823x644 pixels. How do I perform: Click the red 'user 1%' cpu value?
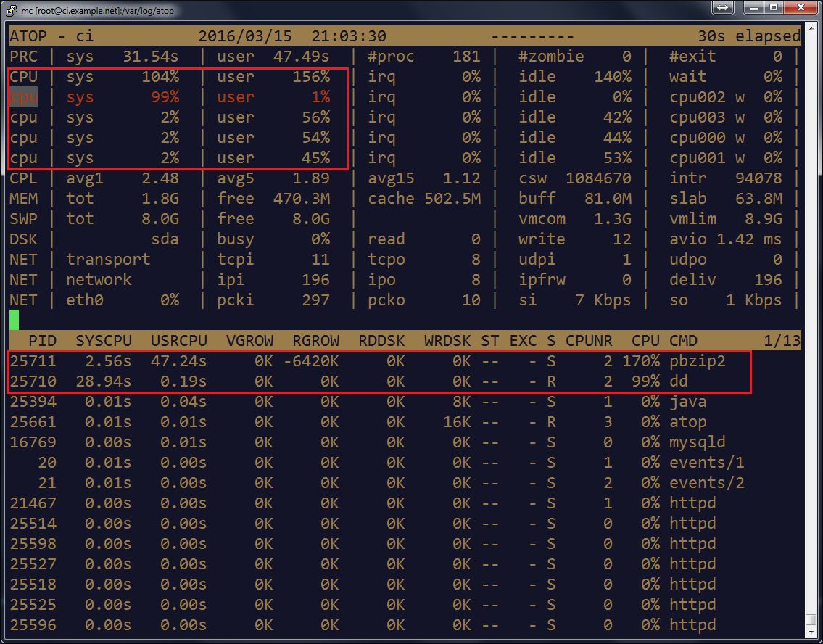point(274,97)
